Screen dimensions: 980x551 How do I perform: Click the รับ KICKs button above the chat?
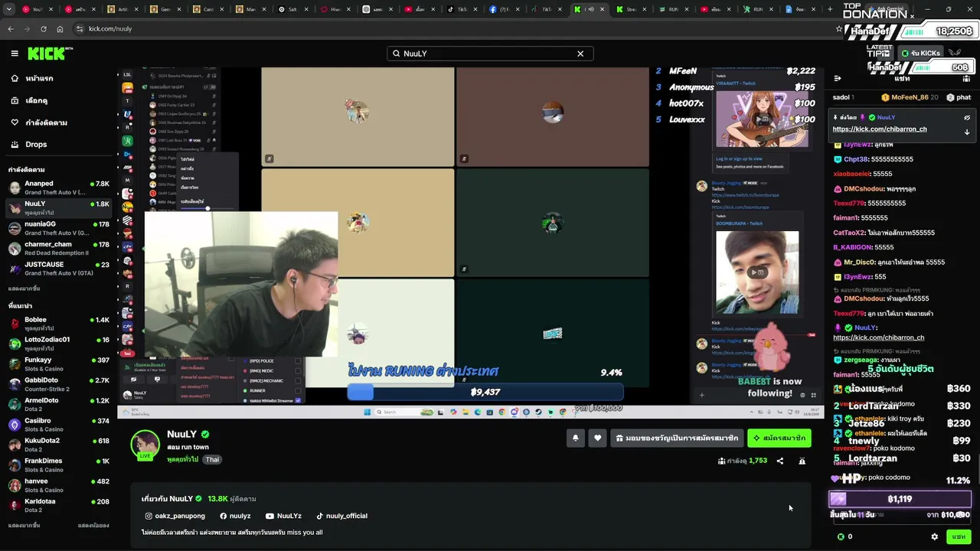tap(920, 53)
